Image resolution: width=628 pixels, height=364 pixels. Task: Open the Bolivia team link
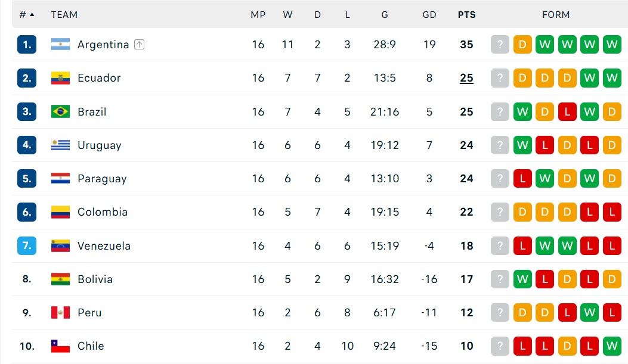95,279
